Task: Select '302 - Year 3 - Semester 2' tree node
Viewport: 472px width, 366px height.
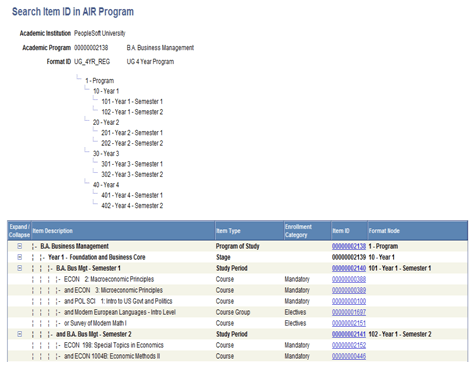Action: point(132,174)
